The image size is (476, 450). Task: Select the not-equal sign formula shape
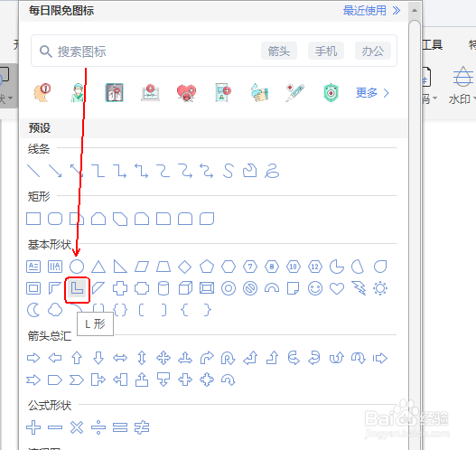point(142,427)
